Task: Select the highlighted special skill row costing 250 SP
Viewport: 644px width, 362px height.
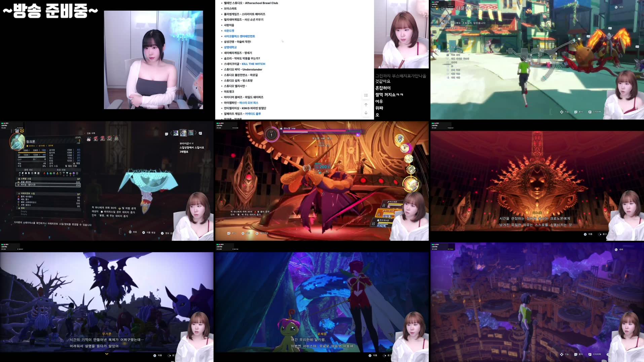Action: click(x=48, y=185)
